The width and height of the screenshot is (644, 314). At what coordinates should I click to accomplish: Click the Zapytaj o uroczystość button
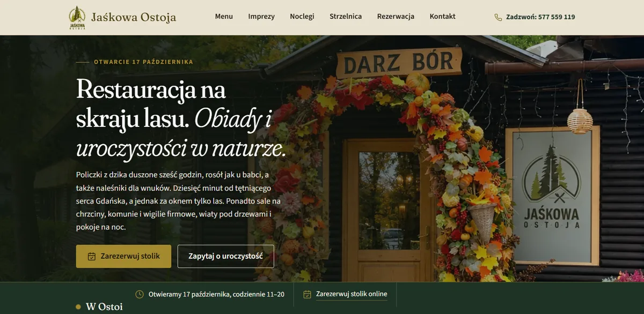(226, 256)
